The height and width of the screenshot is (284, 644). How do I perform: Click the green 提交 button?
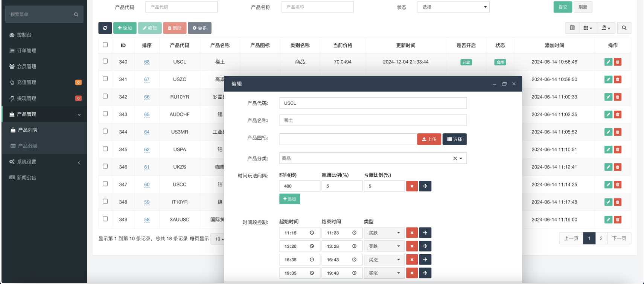pyautogui.click(x=563, y=7)
